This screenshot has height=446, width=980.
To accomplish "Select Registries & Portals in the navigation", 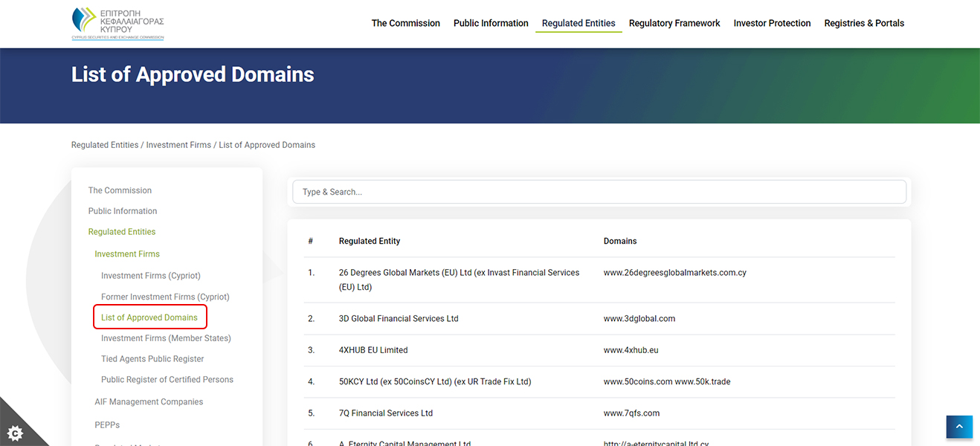I will (x=864, y=23).
